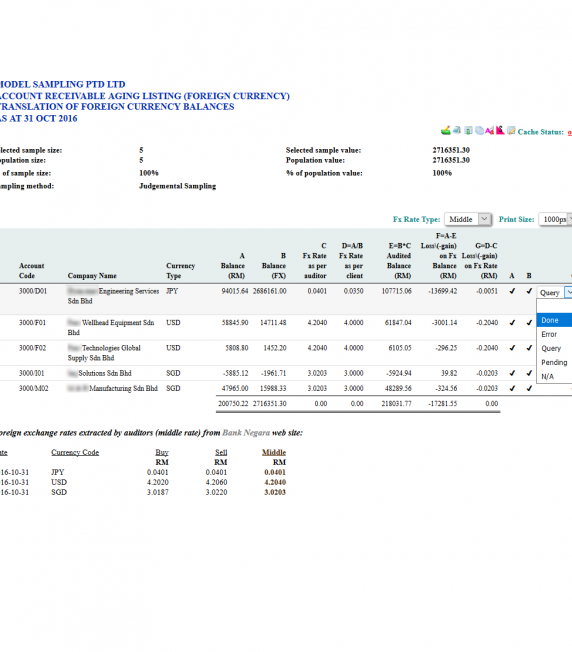Viewport: 572px width, 652px height.
Task: Click the note with pencil edit icon
Action: click(x=511, y=131)
